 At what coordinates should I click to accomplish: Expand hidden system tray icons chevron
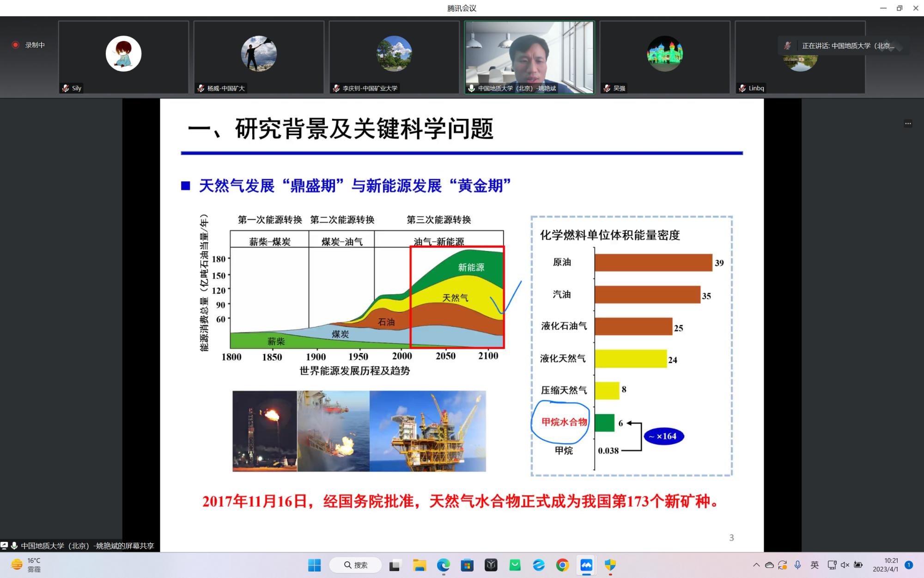tap(756, 565)
